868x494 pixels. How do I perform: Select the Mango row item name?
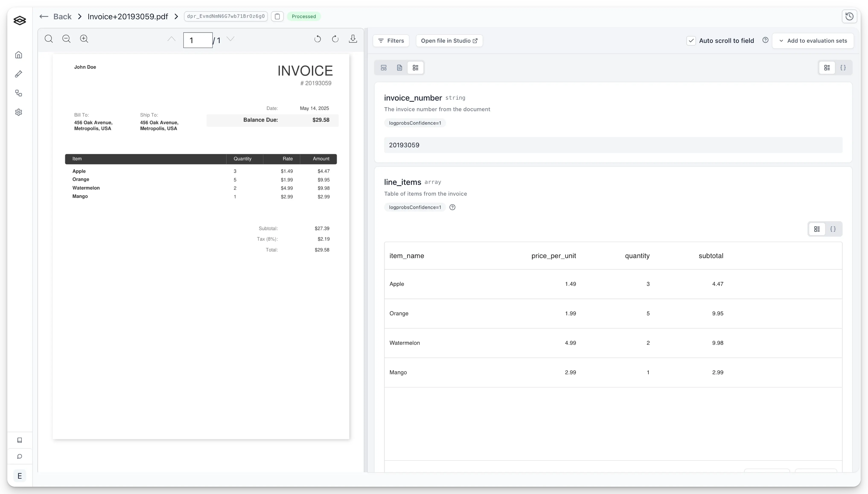(398, 373)
